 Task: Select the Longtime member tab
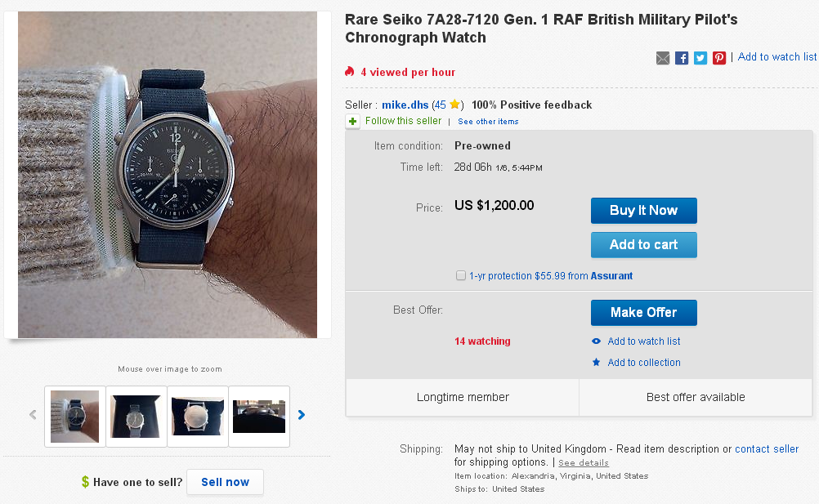coord(463,398)
